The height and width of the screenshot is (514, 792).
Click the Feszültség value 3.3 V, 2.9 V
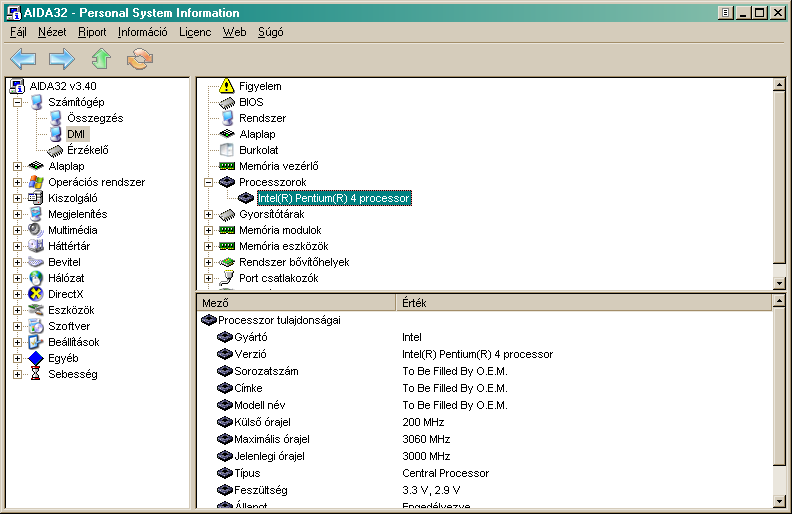click(431, 490)
